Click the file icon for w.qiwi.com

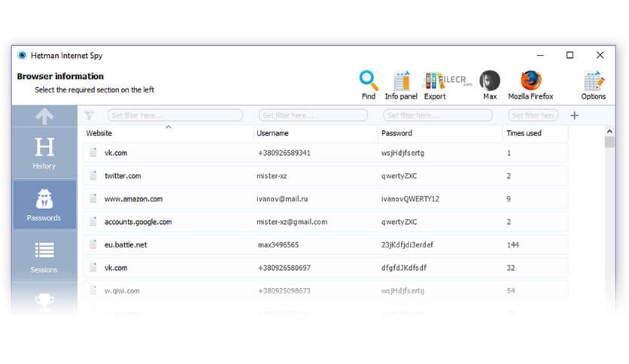pyautogui.click(x=93, y=290)
